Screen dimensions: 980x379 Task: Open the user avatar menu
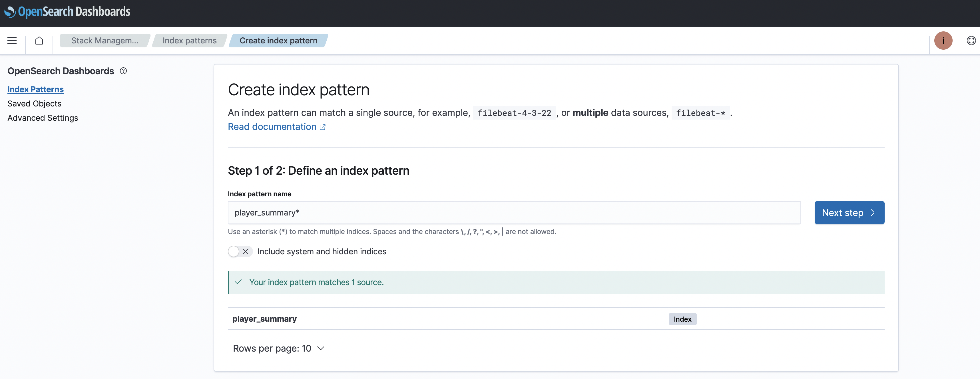pos(943,40)
